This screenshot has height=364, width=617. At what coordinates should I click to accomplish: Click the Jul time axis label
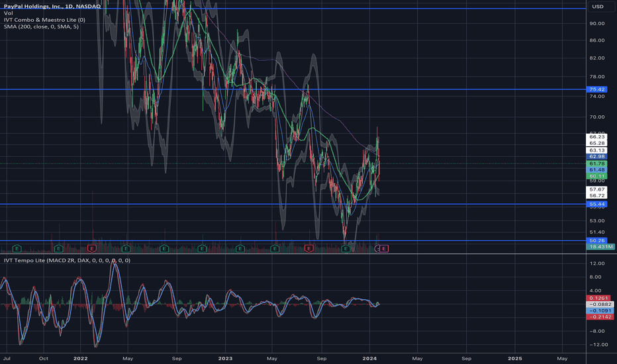(x=7, y=359)
